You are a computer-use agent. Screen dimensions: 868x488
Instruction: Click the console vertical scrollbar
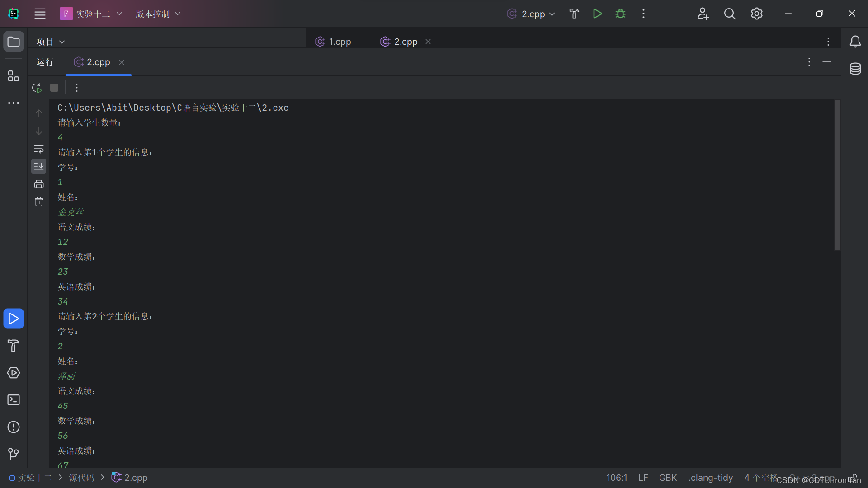click(x=837, y=175)
